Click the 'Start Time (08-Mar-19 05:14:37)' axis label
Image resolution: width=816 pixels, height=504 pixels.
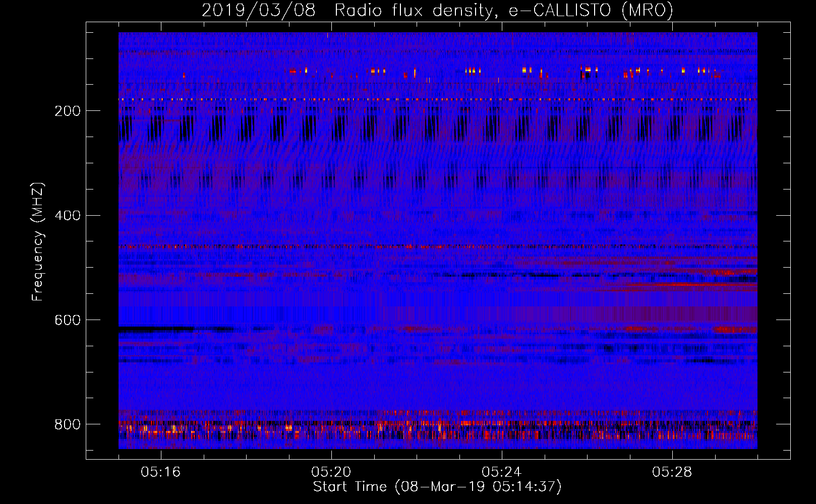(x=437, y=487)
